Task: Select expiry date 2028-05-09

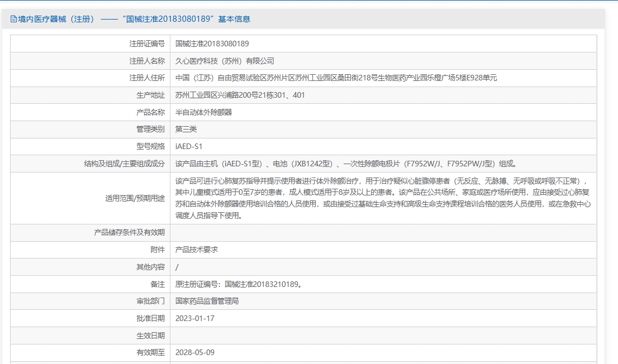Action: pyautogui.click(x=194, y=353)
